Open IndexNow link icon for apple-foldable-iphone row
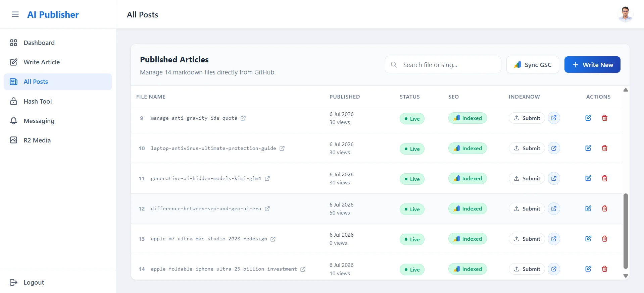This screenshot has height=293, width=644. coord(554,269)
